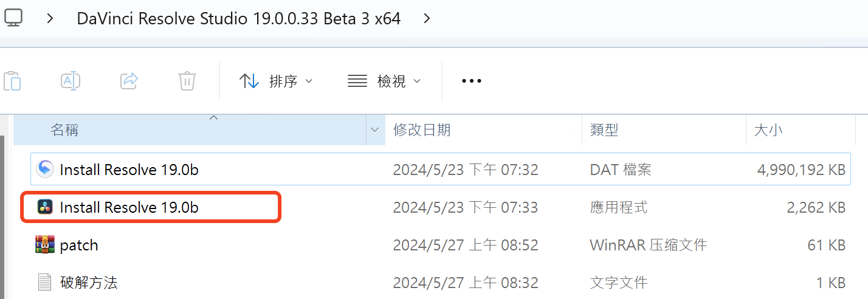Click the DAT file icon for Install Resolve
Screen dimensions: 868x299
point(45,170)
